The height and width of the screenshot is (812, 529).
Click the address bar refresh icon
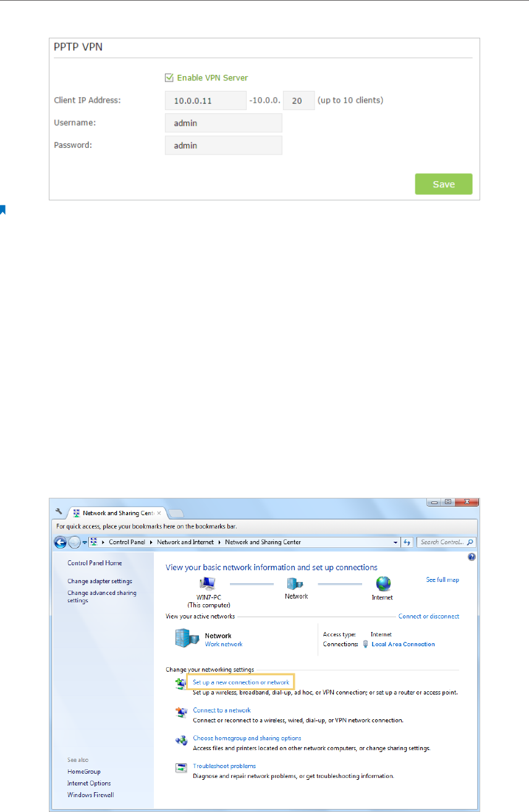(x=407, y=542)
